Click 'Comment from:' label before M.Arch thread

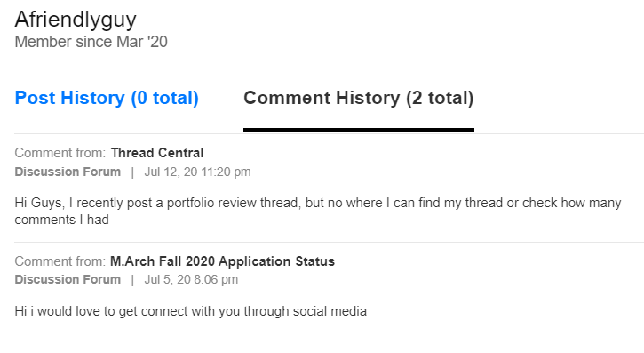tap(60, 261)
